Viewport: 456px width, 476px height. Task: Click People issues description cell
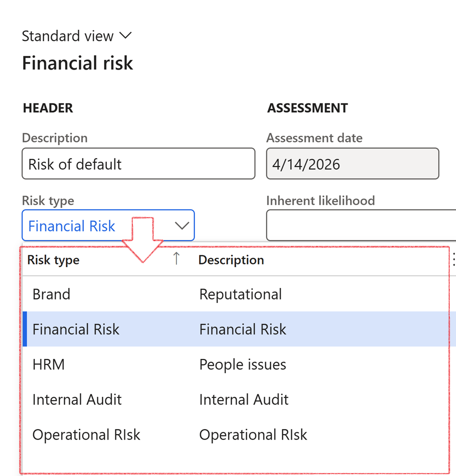click(242, 365)
